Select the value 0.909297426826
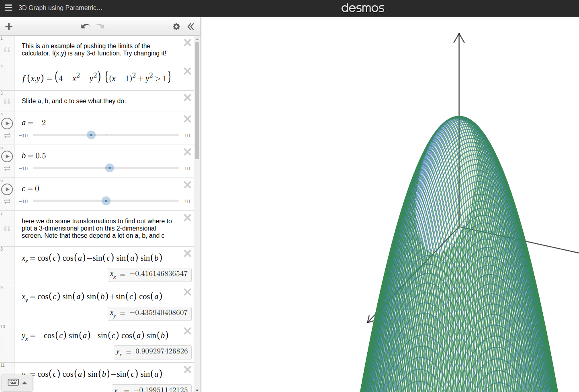This screenshot has height=392, width=579. pos(162,351)
